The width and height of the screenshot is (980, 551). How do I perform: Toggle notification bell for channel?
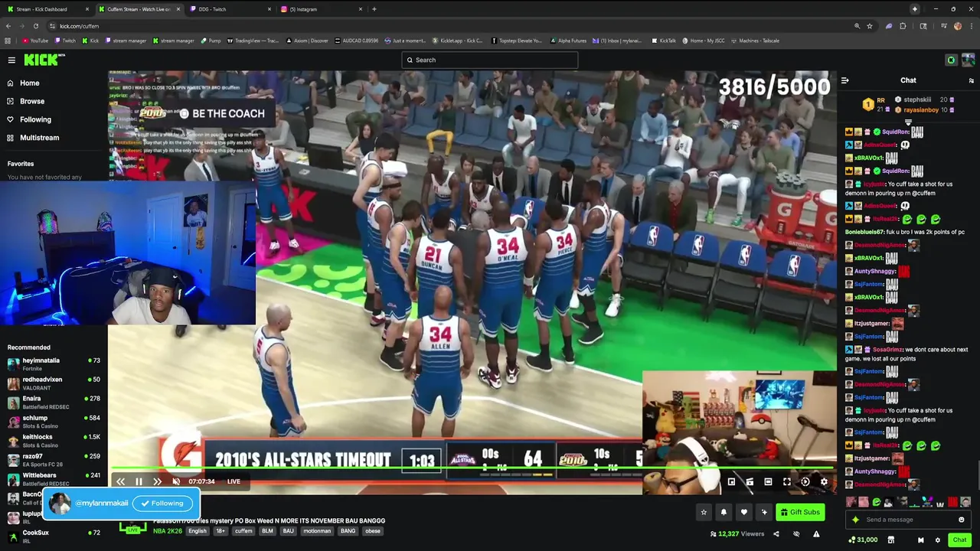[724, 512]
